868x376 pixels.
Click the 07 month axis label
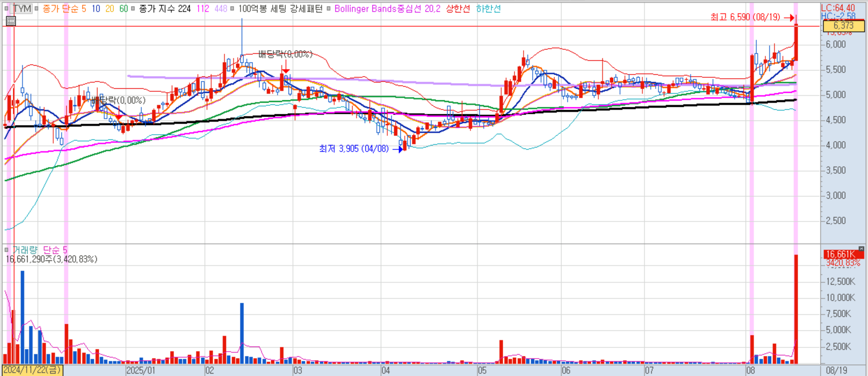coord(649,370)
